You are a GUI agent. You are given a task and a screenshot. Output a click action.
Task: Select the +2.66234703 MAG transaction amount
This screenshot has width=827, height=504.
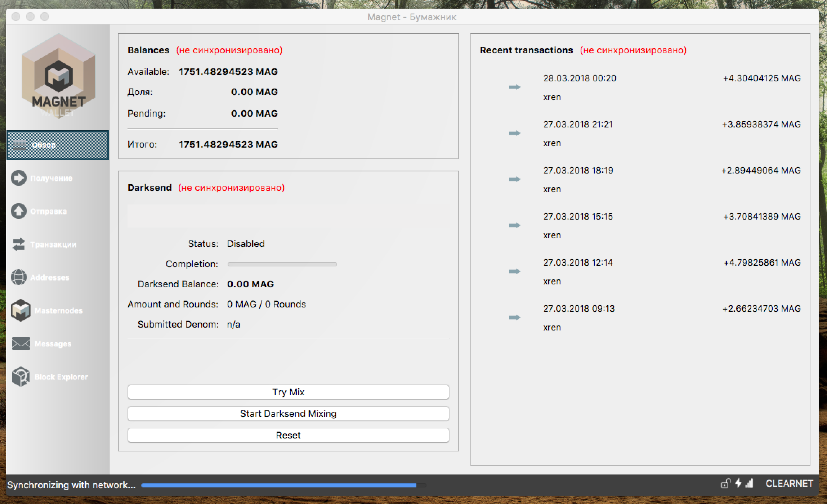[761, 309]
